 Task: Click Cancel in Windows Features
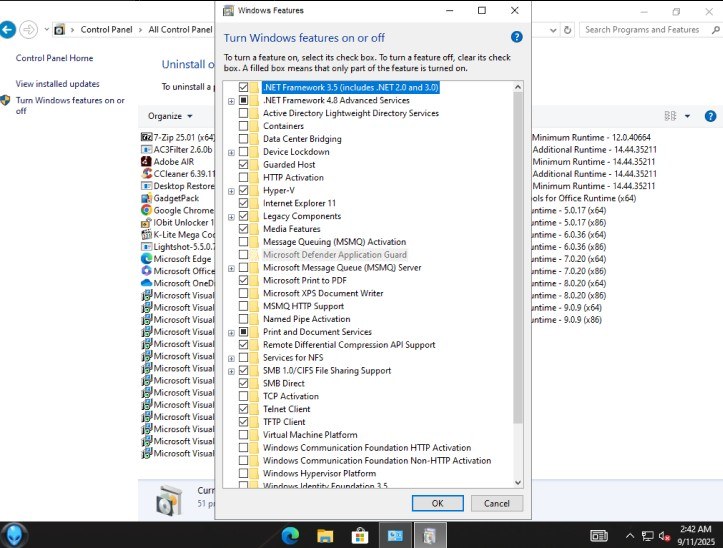[497, 503]
